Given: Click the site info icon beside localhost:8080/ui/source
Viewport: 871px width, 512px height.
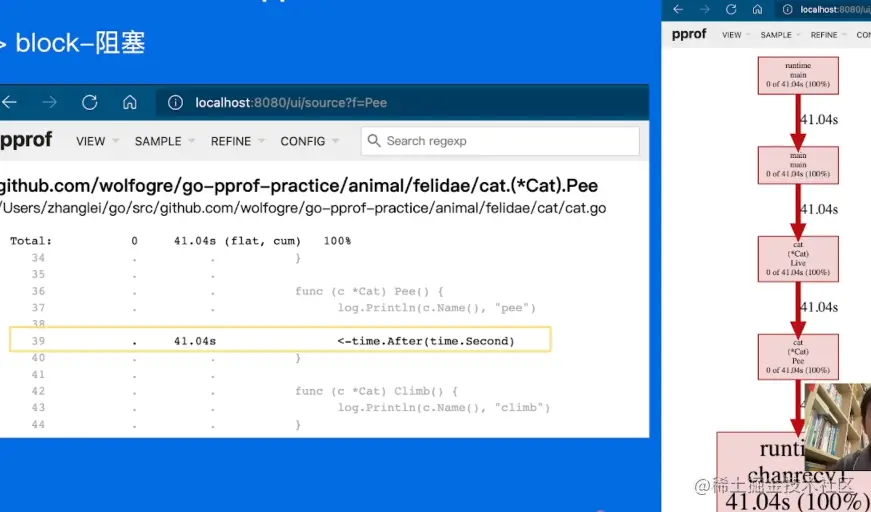Looking at the screenshot, I should coord(176,102).
